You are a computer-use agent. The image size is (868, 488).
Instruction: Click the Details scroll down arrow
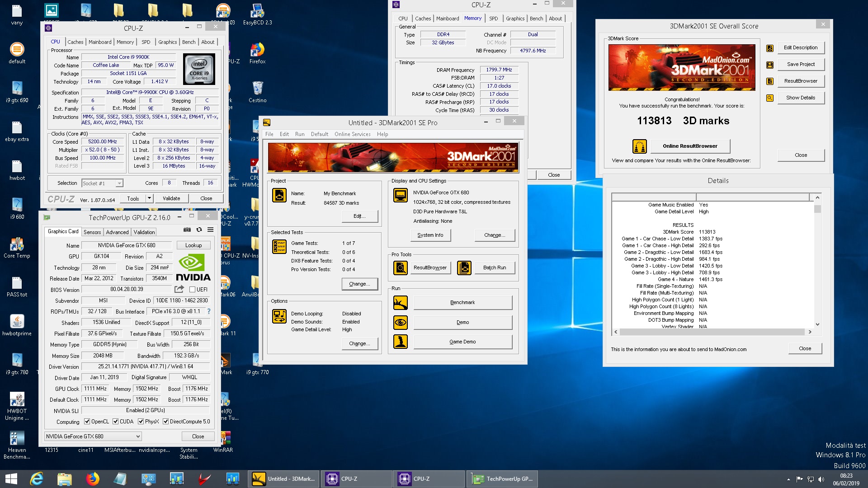tap(817, 324)
